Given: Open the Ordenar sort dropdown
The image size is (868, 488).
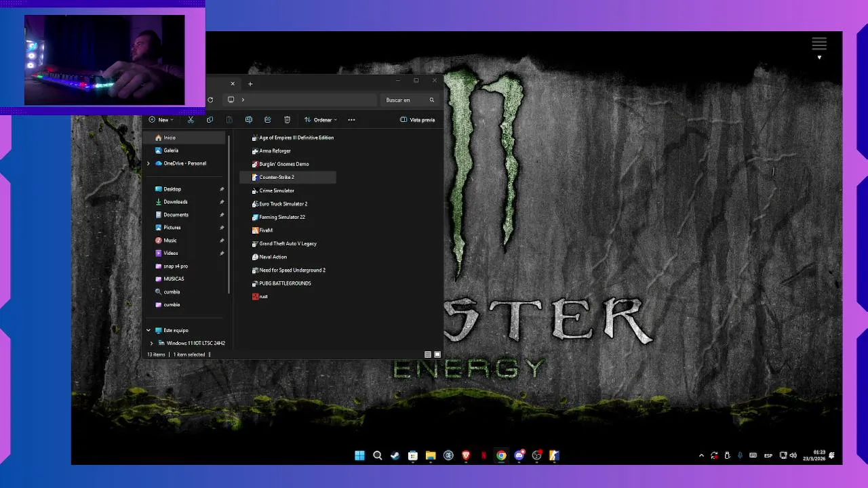Looking at the screenshot, I should 321,120.
